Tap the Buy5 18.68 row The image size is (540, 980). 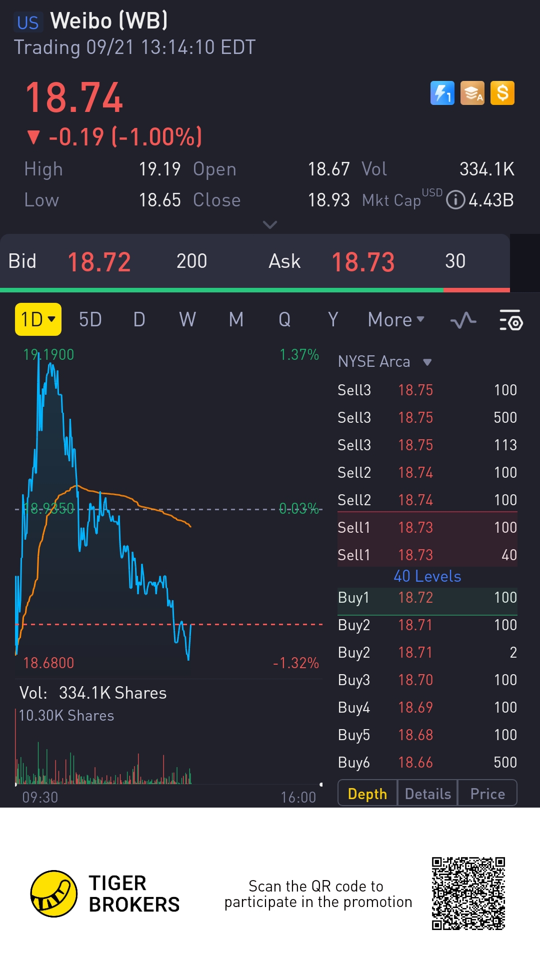click(x=427, y=735)
